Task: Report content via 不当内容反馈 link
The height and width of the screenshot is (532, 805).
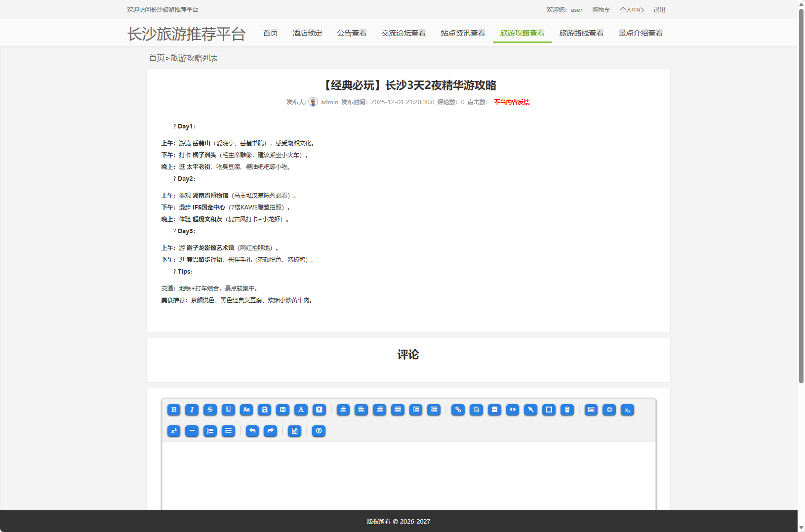Action: (511, 102)
